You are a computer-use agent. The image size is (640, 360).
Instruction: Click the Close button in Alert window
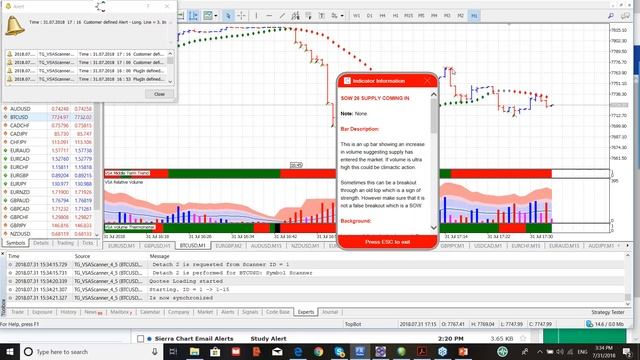159,94
